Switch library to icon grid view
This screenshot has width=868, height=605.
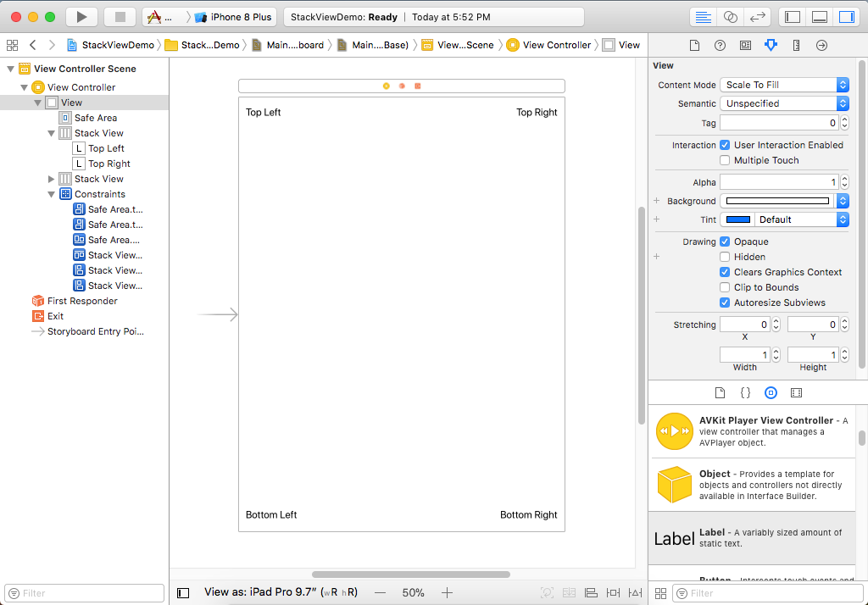point(660,593)
